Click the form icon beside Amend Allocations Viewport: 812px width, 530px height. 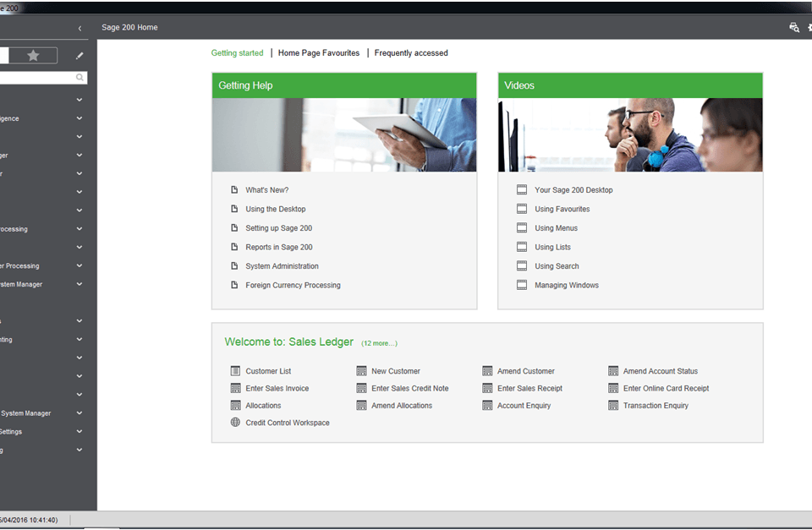point(361,405)
